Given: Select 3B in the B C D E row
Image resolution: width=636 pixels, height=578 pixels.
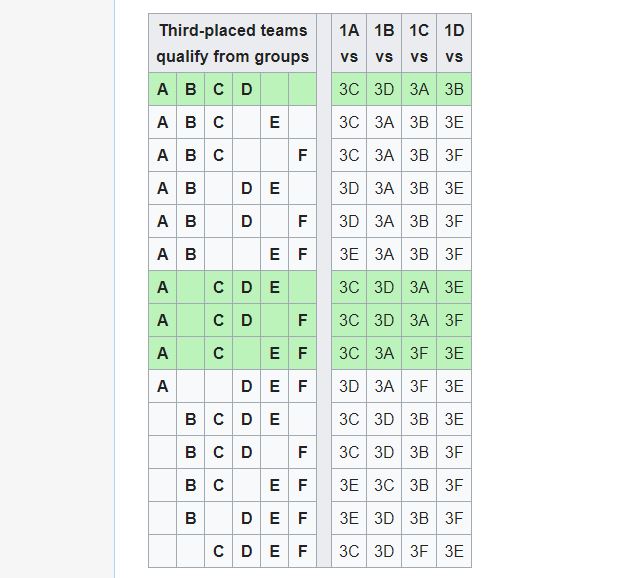Looking at the screenshot, I should (419, 419).
